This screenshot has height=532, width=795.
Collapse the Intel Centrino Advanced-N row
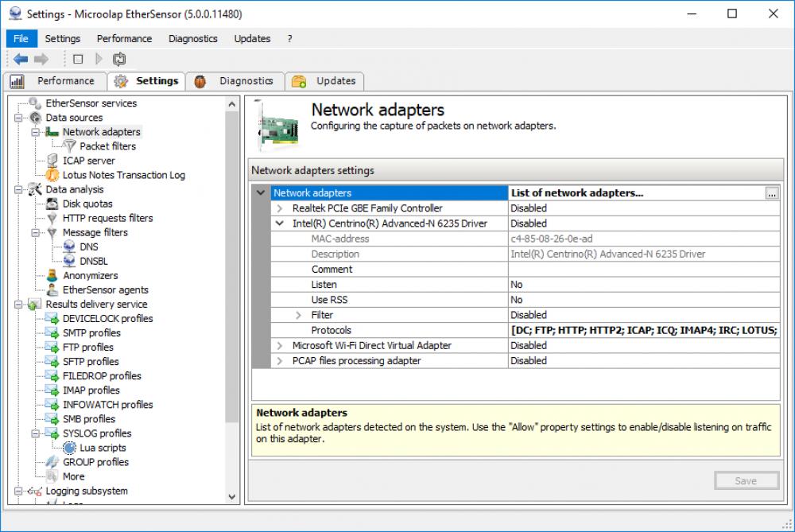click(279, 223)
